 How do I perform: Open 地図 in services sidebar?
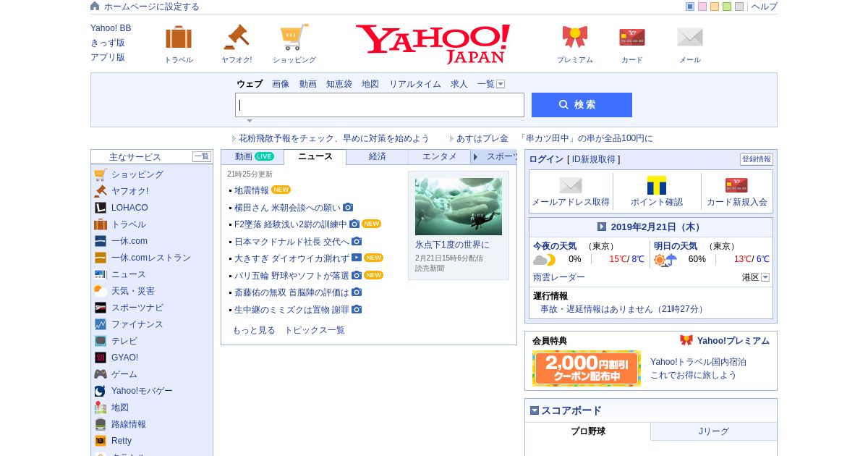point(120,408)
